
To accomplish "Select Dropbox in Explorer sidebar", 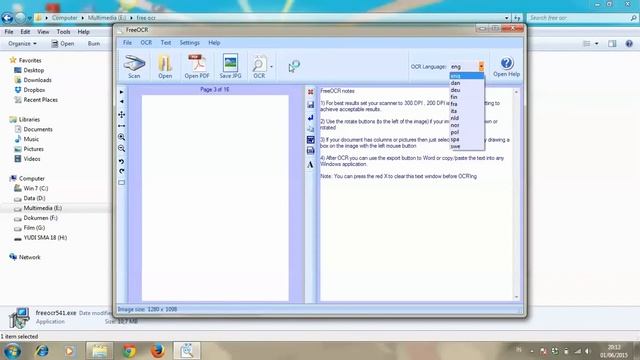I will pyautogui.click(x=30, y=90).
